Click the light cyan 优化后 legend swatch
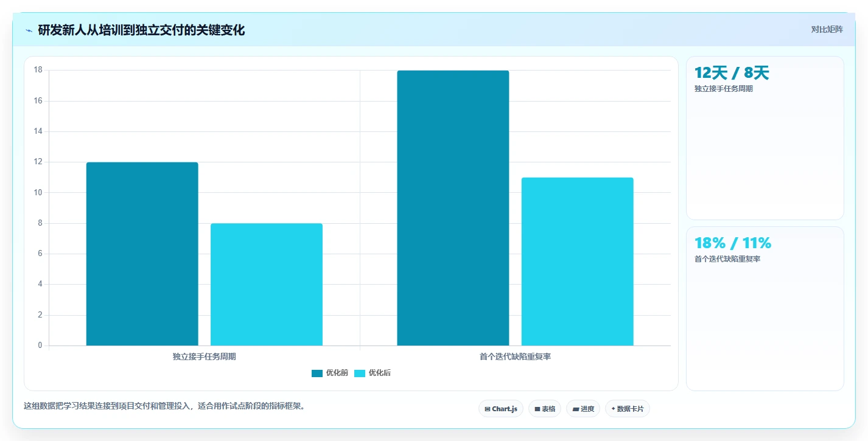The image size is (868, 441). pyautogui.click(x=359, y=373)
